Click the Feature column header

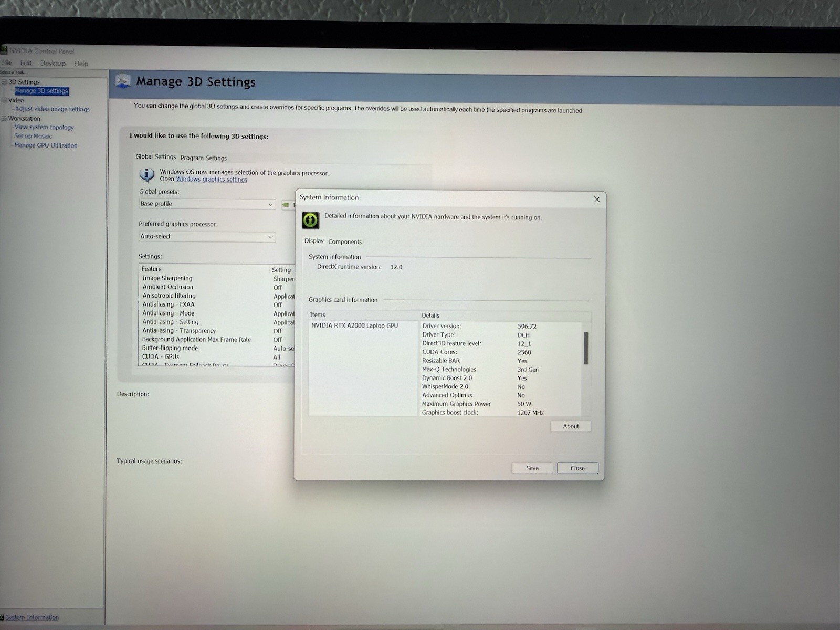(205, 269)
